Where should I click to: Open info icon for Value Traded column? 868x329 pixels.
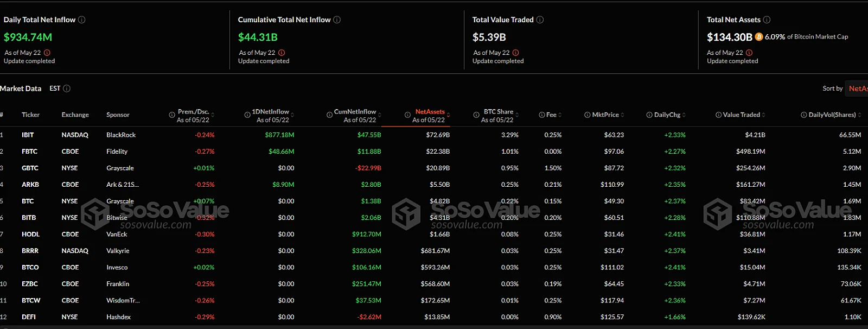pyautogui.click(x=719, y=115)
